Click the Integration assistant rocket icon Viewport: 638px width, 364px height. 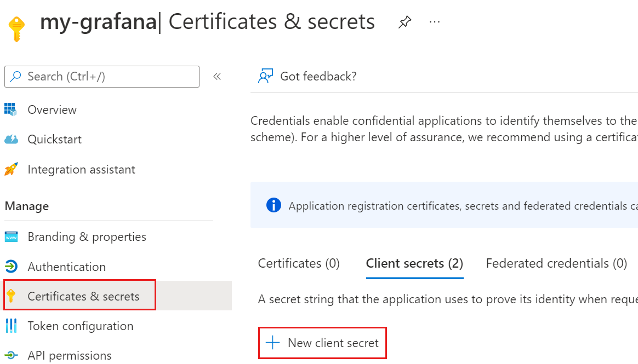[x=11, y=169]
